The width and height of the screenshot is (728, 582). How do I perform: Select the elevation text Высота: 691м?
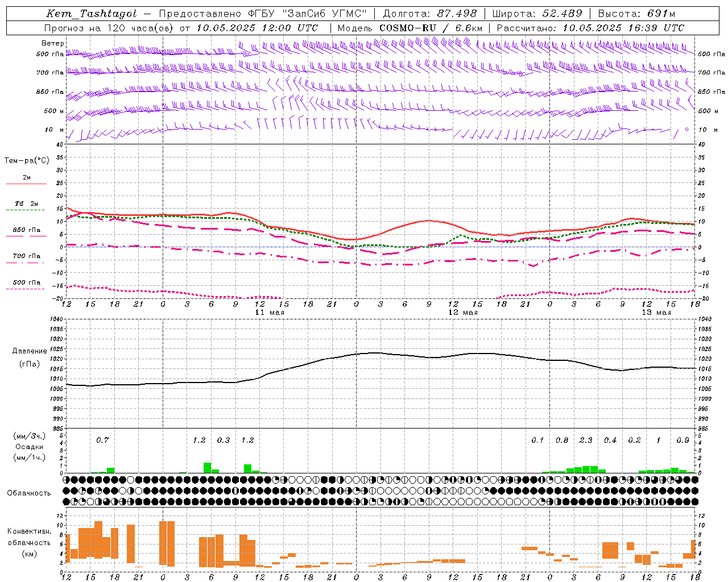[636, 14]
